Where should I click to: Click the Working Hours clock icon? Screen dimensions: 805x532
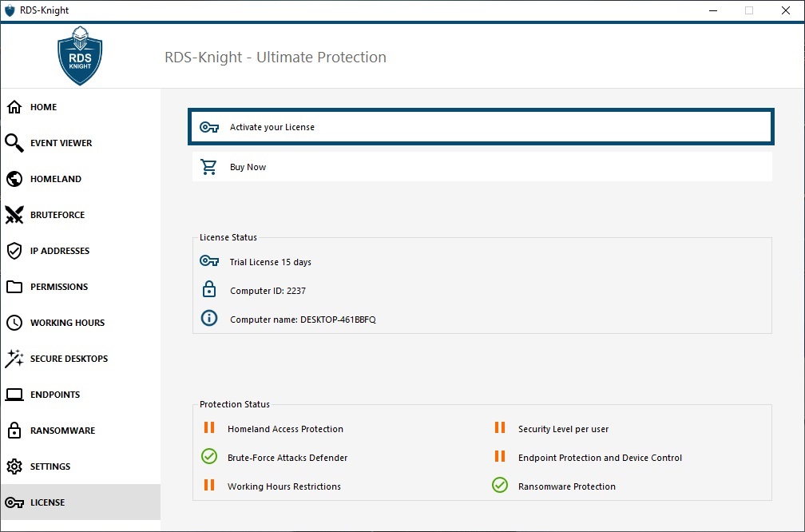click(x=14, y=323)
